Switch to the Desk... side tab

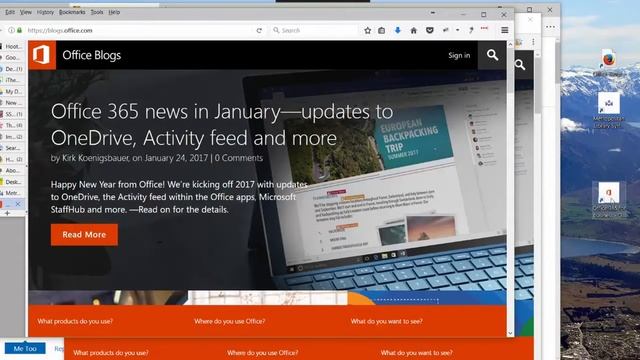[12, 182]
